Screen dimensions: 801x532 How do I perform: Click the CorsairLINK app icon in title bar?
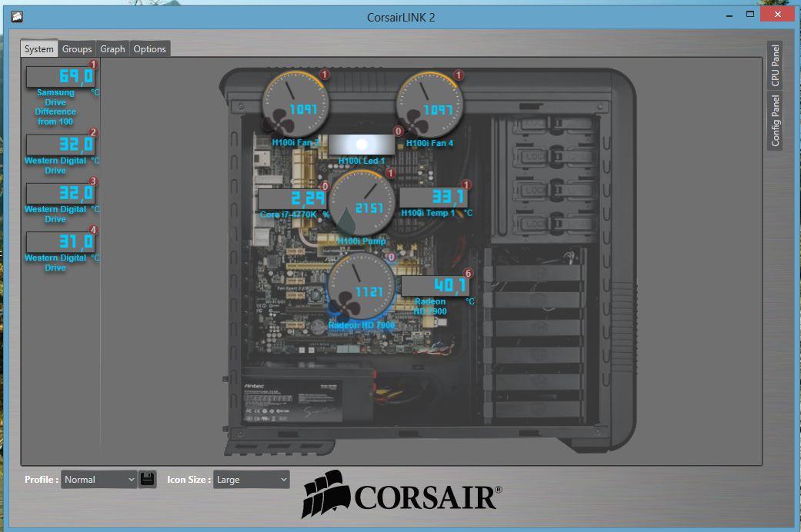click(x=17, y=17)
